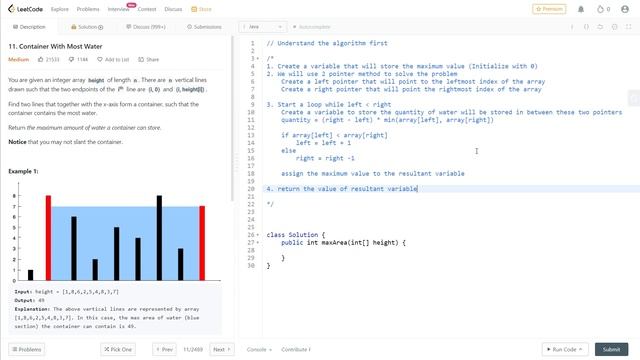640x360 pixels.
Task: Open editor settings gear icon
Action: (614, 27)
